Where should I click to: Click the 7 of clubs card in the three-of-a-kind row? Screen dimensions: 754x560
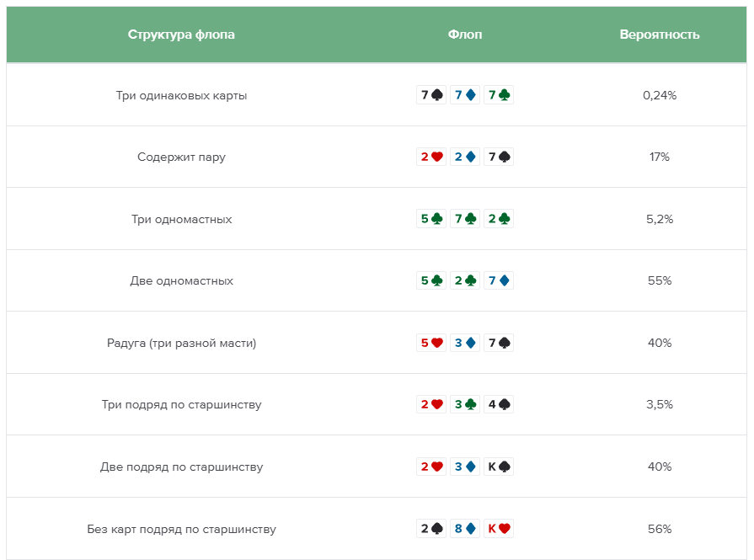click(x=499, y=94)
